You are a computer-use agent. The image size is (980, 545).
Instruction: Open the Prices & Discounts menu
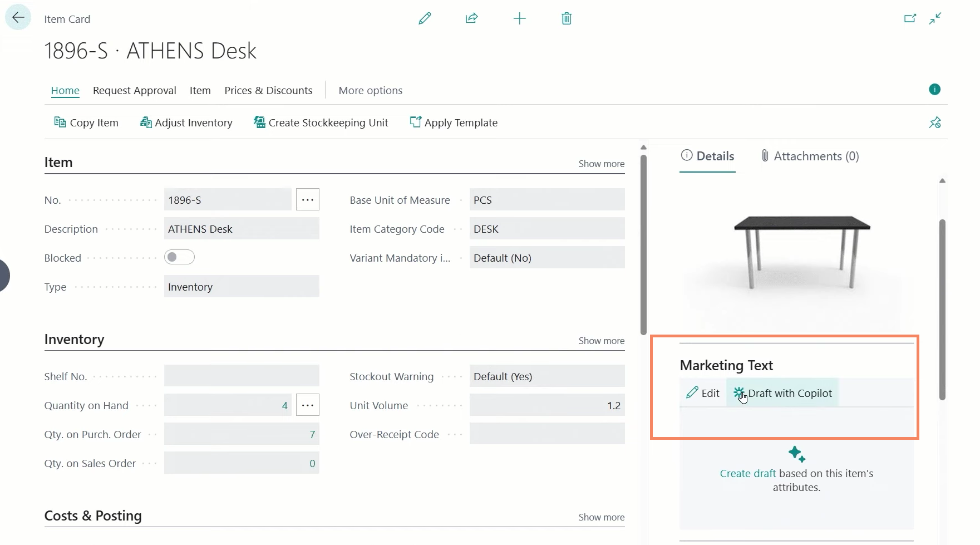pos(268,90)
